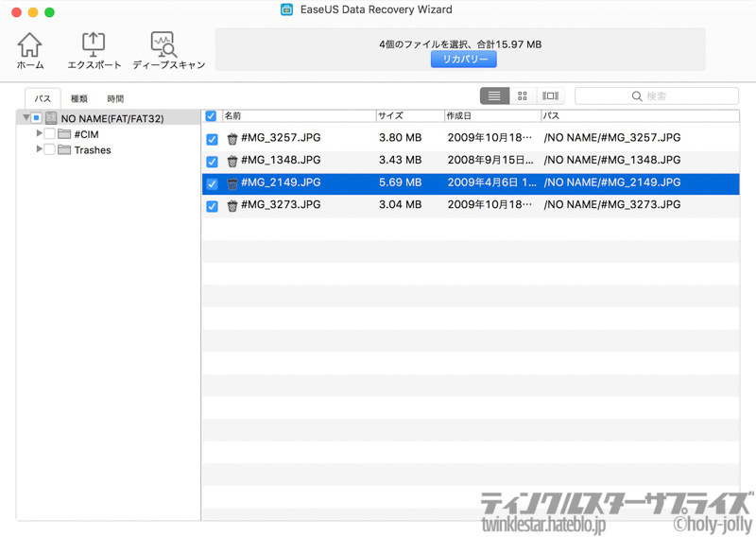Viewport: 756px width, 537px height.
Task: Toggle the select-all checkbox in header
Action: (x=211, y=115)
